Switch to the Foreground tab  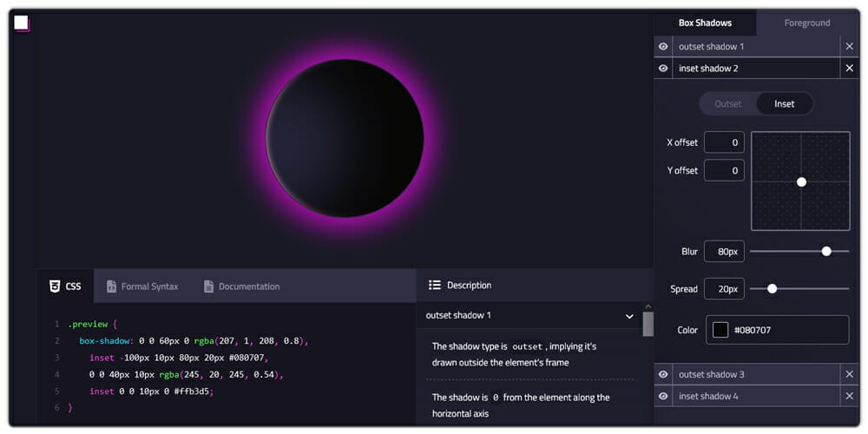click(x=807, y=23)
